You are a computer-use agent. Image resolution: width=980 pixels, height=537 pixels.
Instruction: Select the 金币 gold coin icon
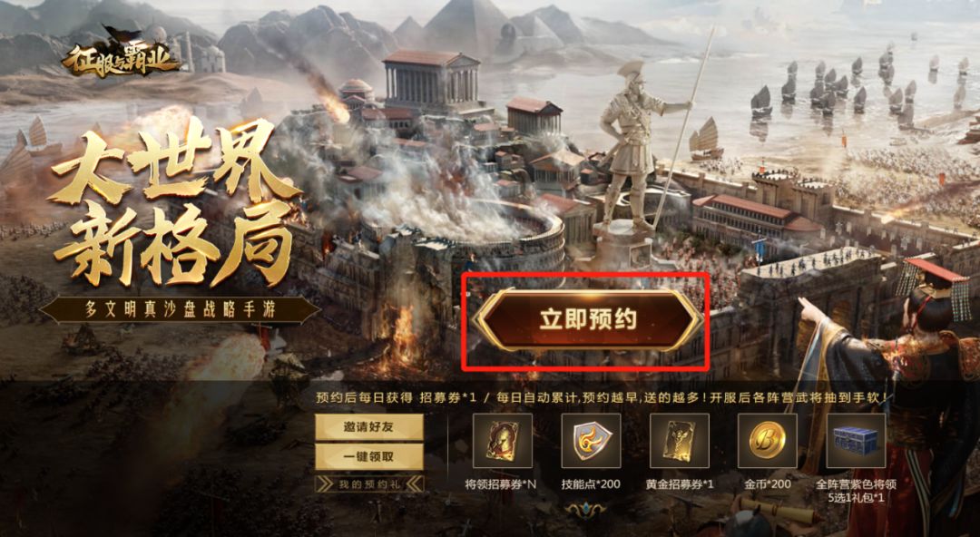(x=768, y=441)
